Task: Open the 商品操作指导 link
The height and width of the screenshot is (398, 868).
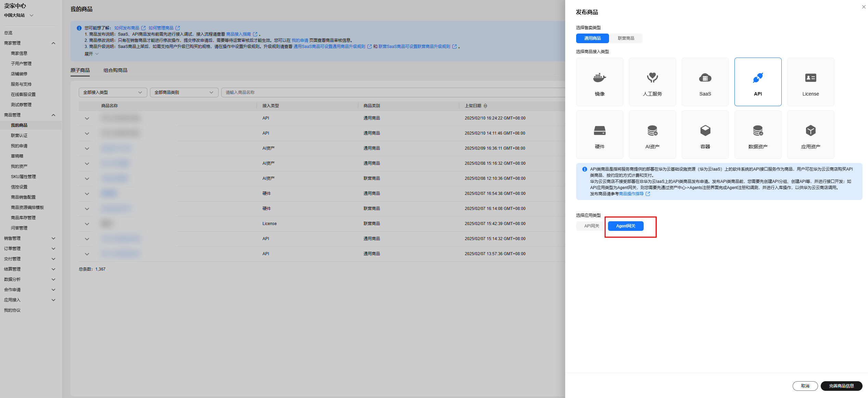Action: tap(631, 194)
